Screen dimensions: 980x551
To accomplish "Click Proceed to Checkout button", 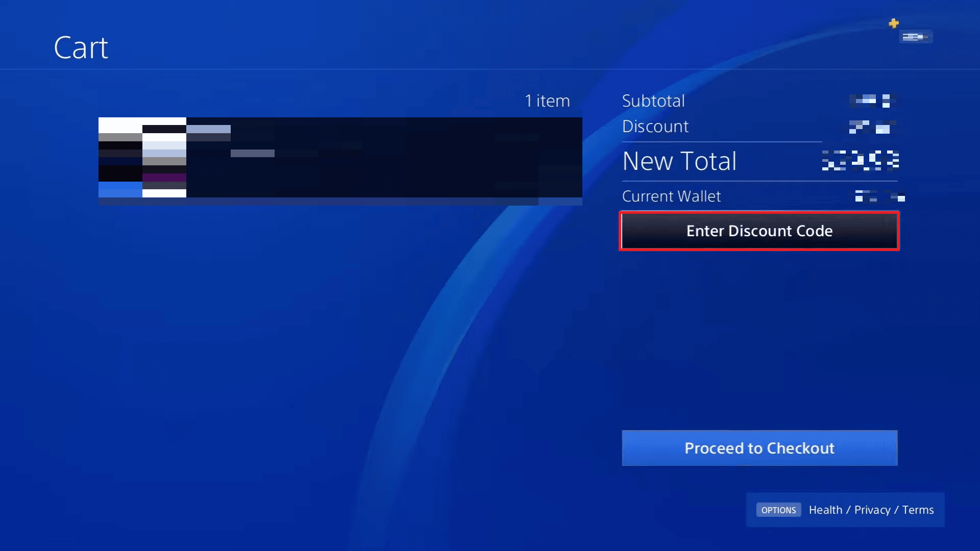I will (759, 447).
